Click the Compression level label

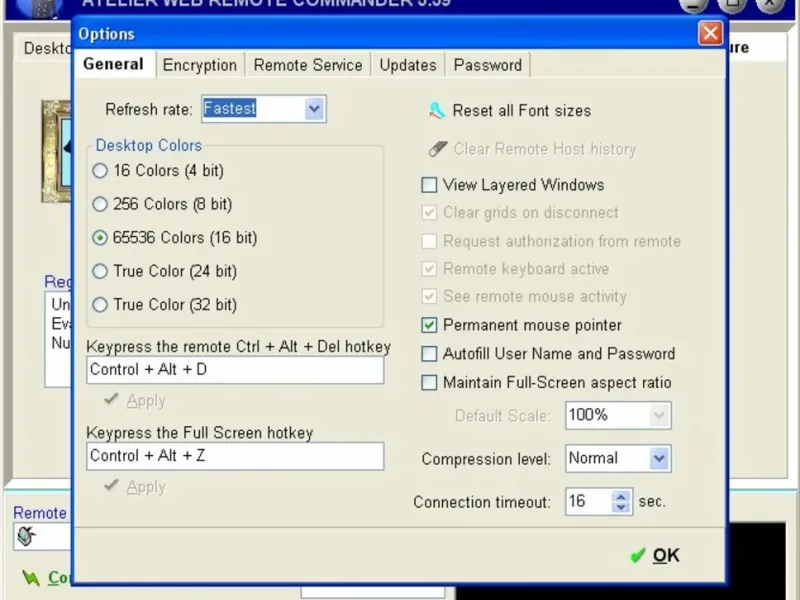click(x=486, y=459)
